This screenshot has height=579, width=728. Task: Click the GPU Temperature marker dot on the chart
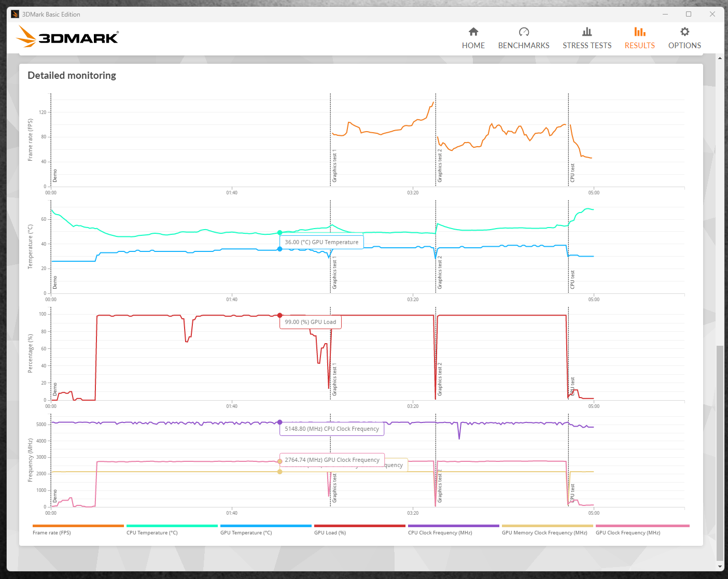coord(279,249)
